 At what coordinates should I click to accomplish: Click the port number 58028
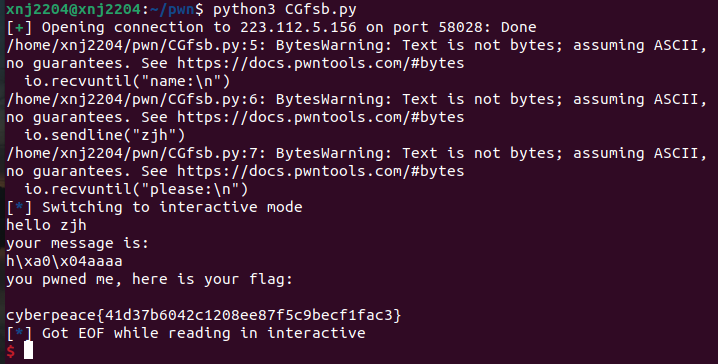461,27
